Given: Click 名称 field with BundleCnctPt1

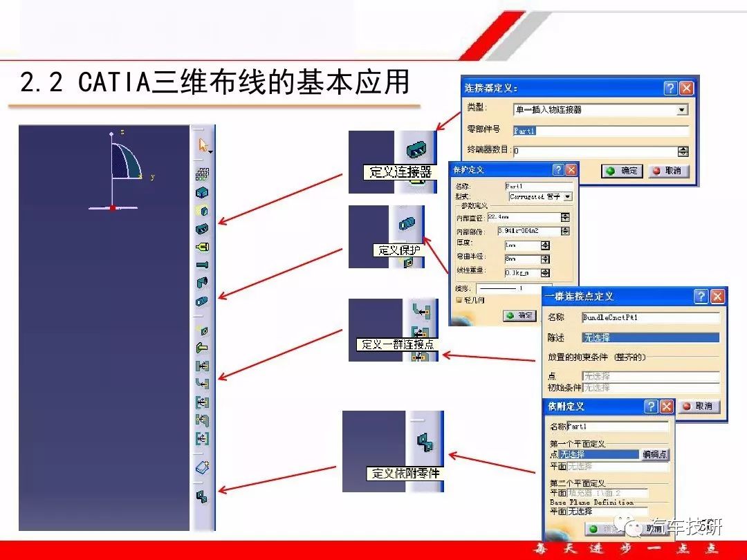Looking at the screenshot, I should (x=651, y=317).
